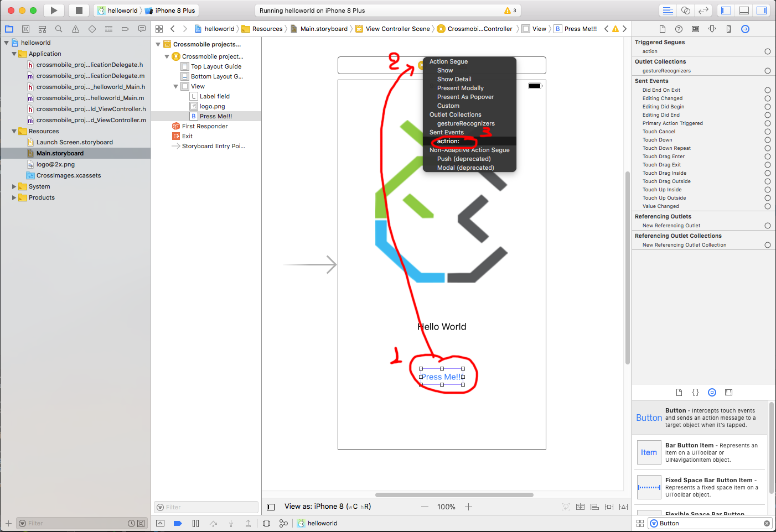Show the Size inspector ruler icon
776x532 pixels.
point(729,29)
